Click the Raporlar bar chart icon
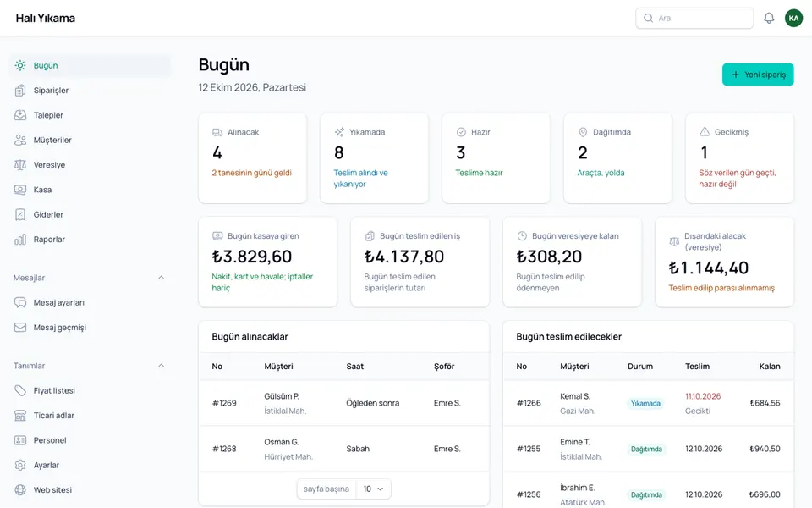 point(20,240)
